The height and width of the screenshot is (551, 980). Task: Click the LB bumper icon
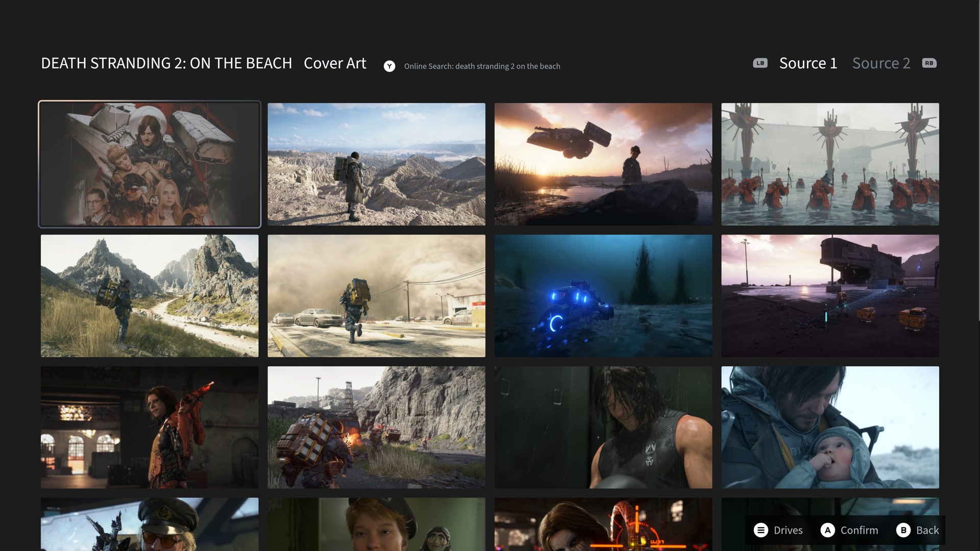[760, 63]
